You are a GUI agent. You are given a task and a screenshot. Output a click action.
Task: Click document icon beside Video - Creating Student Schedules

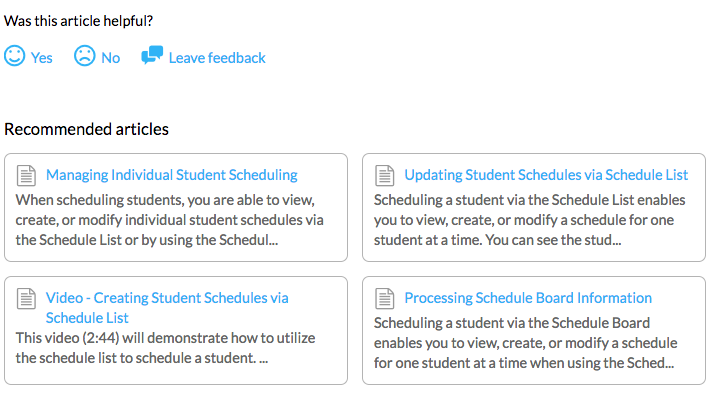pos(26,299)
